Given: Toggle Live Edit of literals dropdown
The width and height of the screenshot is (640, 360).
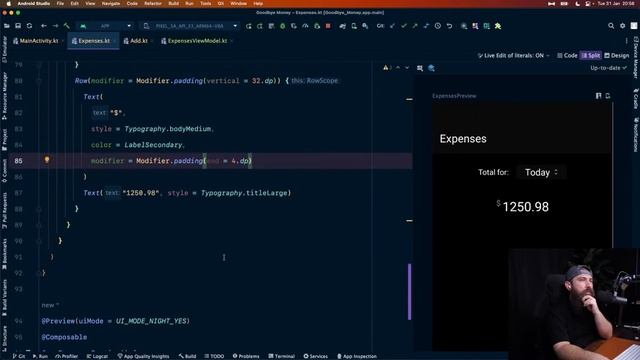Looking at the screenshot, I should (x=514, y=56).
